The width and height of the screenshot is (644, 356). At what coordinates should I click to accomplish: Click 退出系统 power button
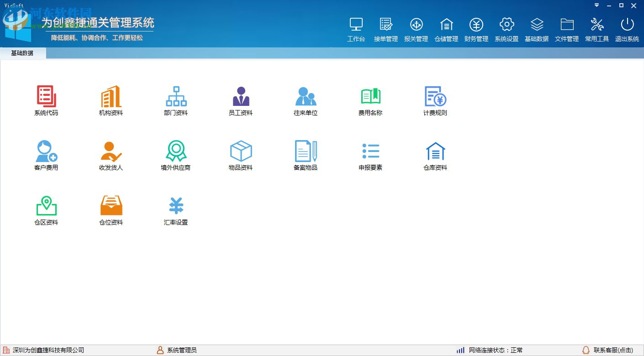click(x=627, y=30)
